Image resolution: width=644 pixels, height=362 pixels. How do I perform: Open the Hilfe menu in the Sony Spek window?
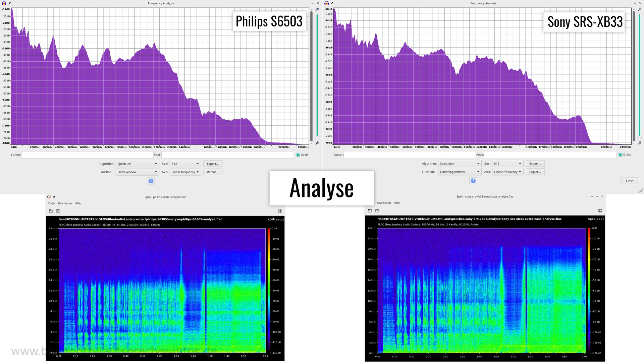point(397,203)
